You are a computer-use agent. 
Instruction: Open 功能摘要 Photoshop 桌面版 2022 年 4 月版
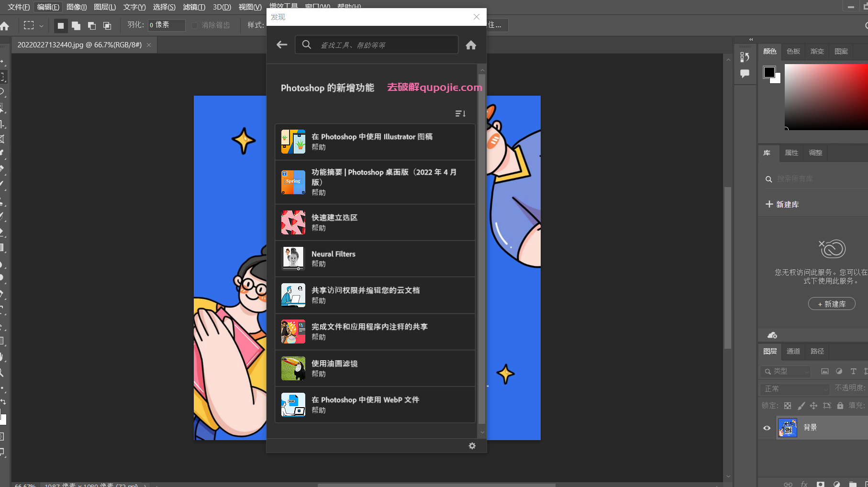click(375, 182)
